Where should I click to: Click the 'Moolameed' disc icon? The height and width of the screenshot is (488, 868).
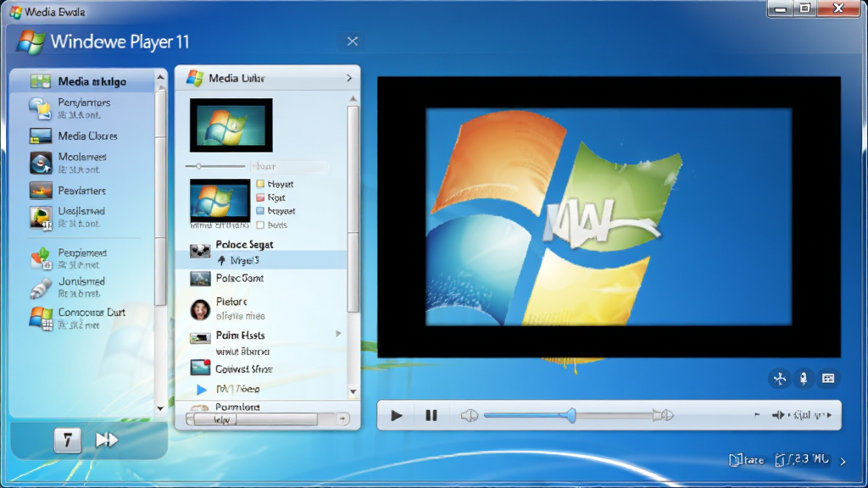[x=41, y=164]
